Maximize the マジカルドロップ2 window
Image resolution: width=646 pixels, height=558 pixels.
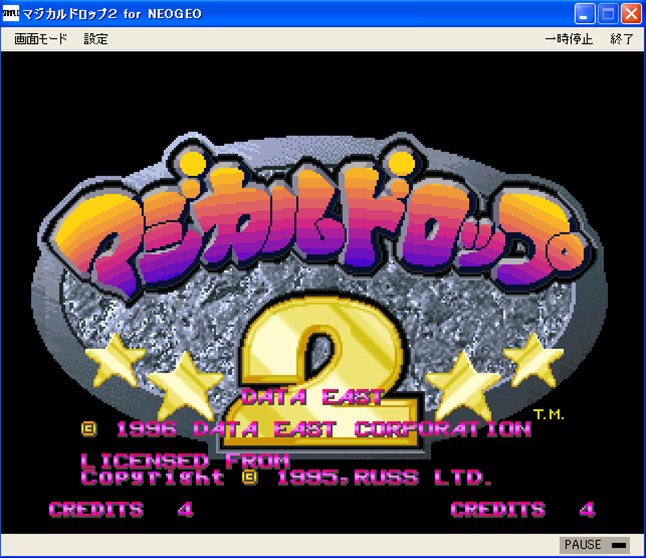[608, 14]
